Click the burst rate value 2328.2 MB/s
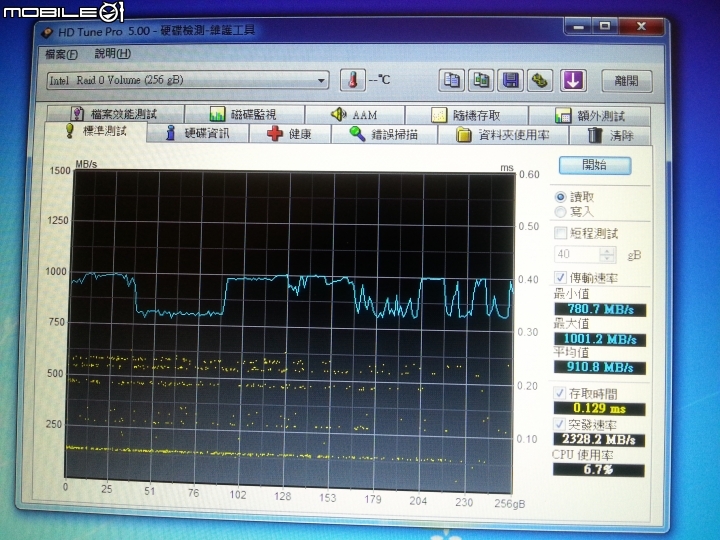Image resolution: width=720 pixels, height=540 pixels. (x=599, y=439)
